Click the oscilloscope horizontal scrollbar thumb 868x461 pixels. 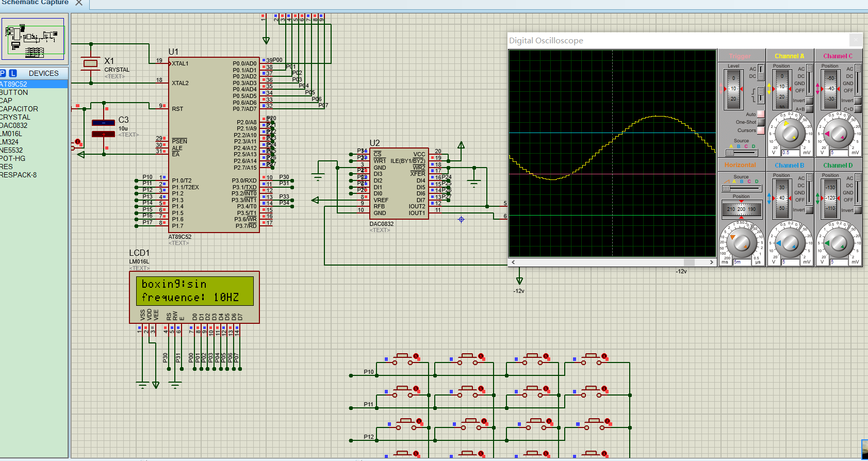click(689, 262)
